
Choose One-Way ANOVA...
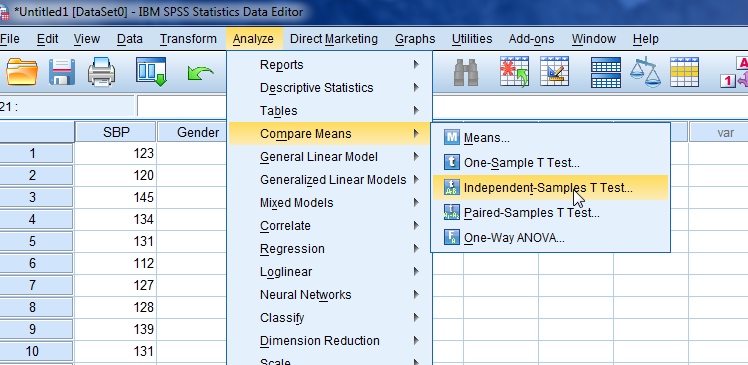(551, 237)
